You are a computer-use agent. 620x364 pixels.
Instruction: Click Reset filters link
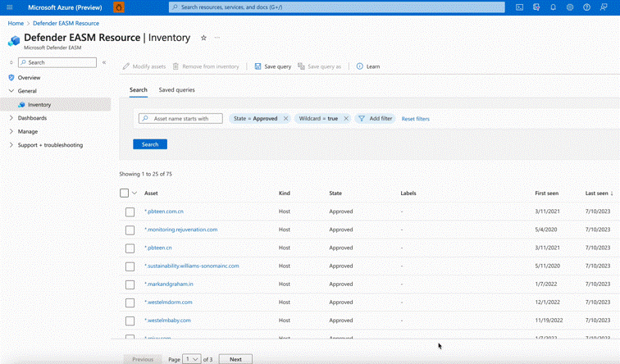[x=416, y=119]
